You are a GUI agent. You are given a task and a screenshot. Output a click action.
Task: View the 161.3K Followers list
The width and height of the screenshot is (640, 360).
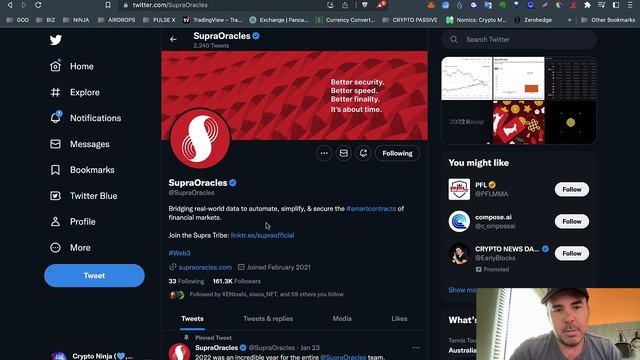[236, 281]
